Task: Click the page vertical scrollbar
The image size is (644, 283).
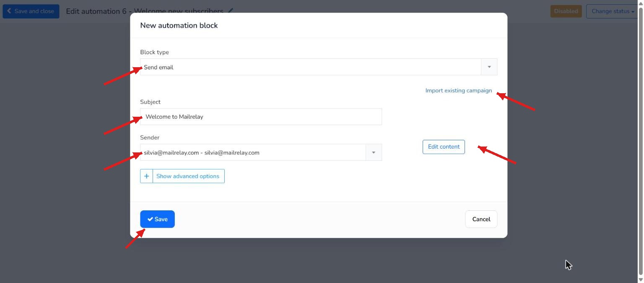Action: [641, 141]
